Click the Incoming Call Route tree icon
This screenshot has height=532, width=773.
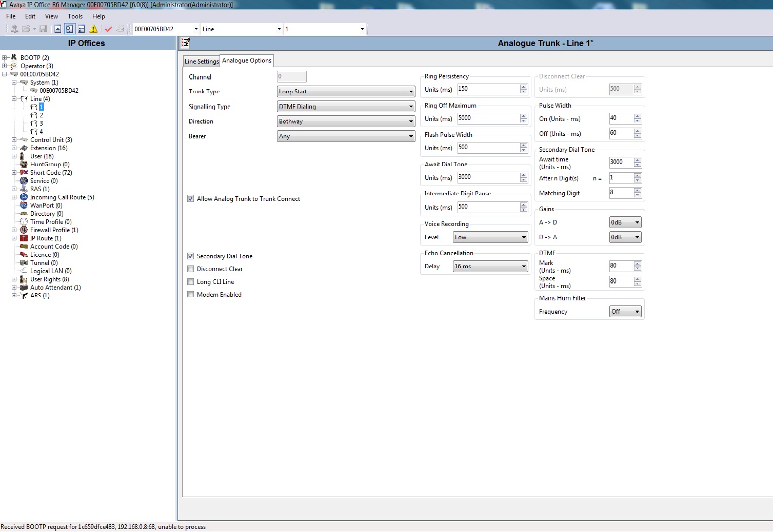(x=24, y=197)
